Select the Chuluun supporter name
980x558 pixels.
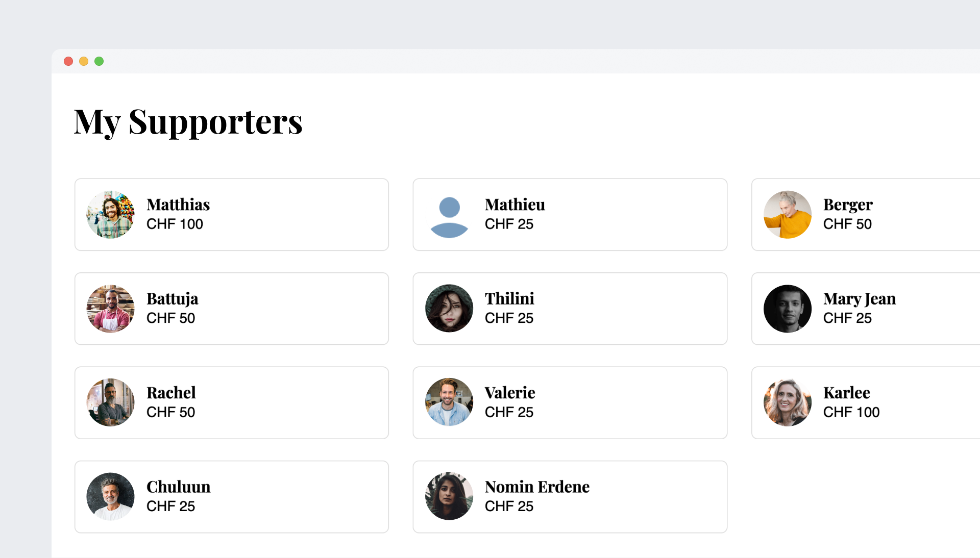178,487
